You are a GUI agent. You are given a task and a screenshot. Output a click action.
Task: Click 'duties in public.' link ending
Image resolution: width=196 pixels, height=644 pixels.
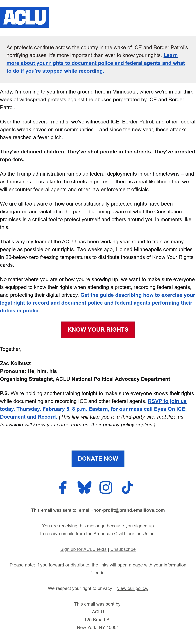20,310
